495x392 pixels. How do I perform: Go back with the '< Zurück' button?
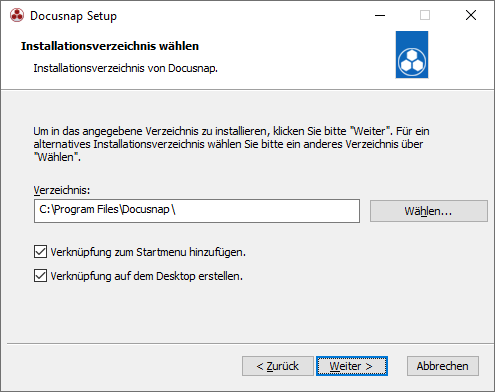pos(278,366)
